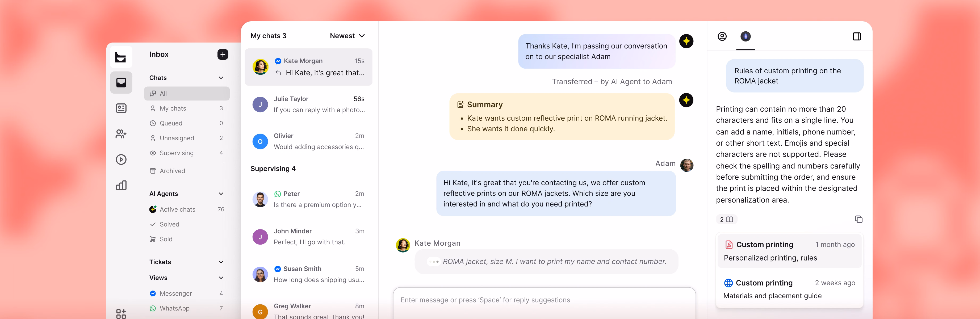Click AI agent star icon beside Summary
The image size is (980, 319).
(x=686, y=100)
